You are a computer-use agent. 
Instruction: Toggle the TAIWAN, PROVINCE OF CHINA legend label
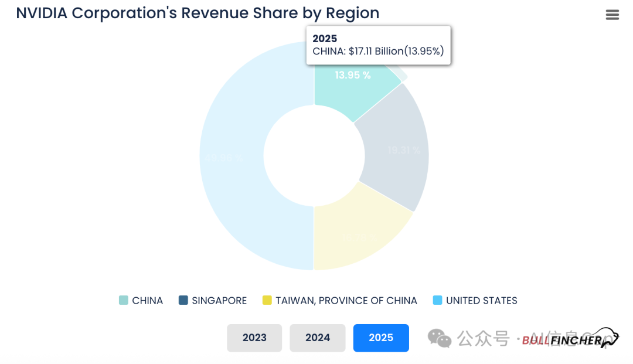(x=346, y=301)
